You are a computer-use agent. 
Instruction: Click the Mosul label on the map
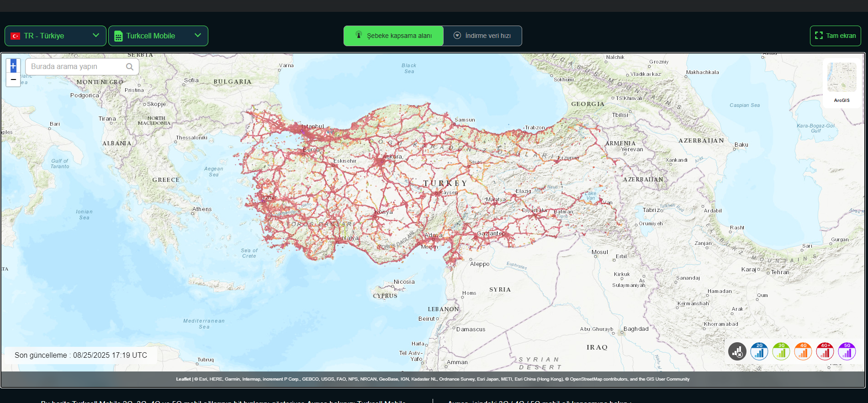click(600, 252)
